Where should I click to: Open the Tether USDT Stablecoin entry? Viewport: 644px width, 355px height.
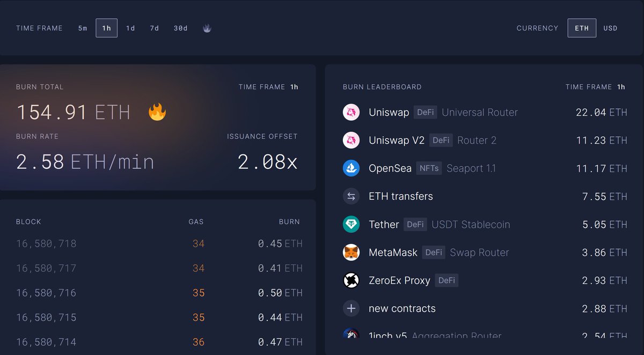[485, 224]
